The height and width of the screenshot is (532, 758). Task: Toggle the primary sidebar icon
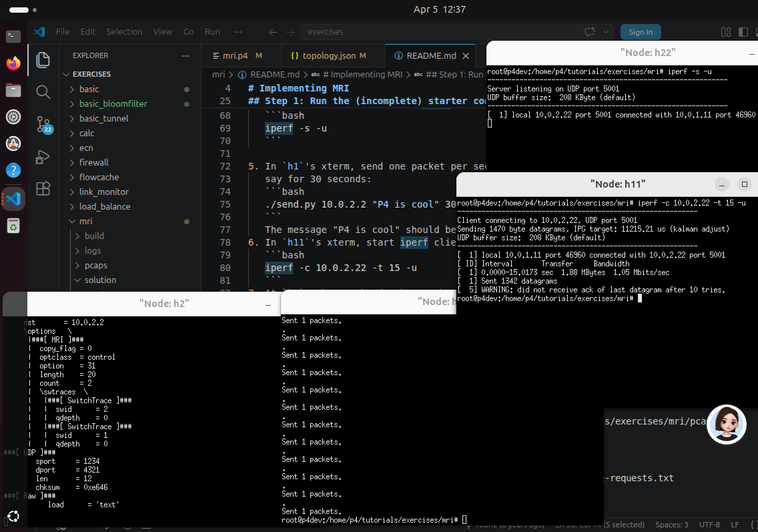(743, 32)
